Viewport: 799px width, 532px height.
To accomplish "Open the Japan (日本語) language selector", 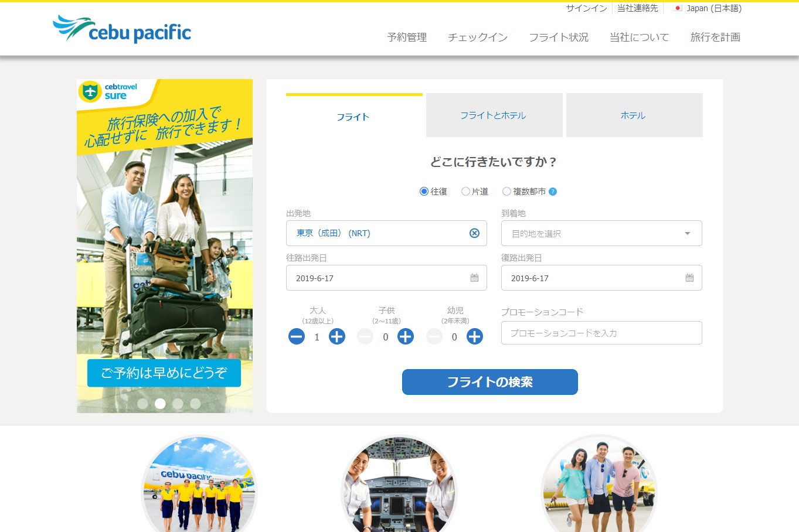I will tap(708, 8).
